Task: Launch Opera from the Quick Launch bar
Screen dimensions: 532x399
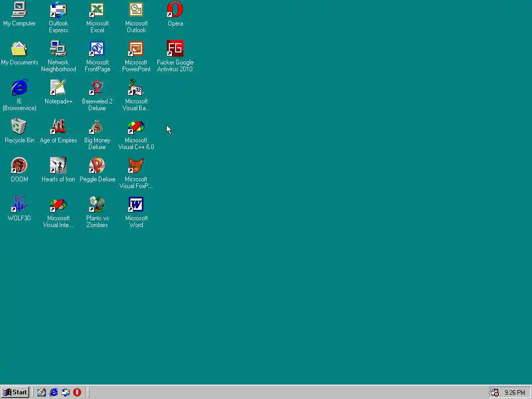Action: click(x=77, y=392)
